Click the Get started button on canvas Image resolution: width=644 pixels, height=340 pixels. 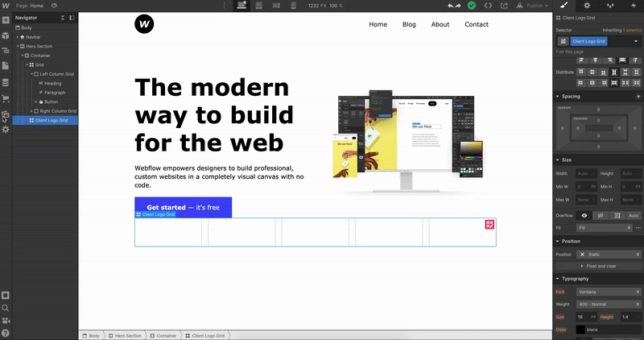[183, 207]
